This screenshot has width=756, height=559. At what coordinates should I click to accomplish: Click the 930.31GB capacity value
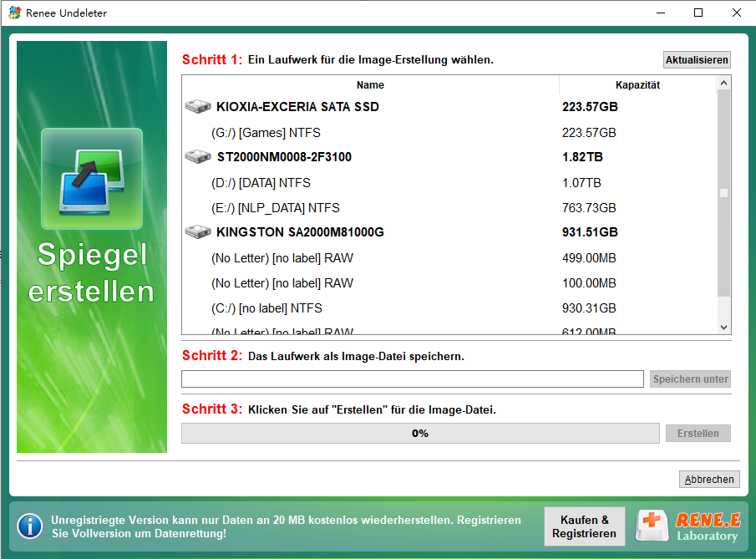(x=589, y=307)
